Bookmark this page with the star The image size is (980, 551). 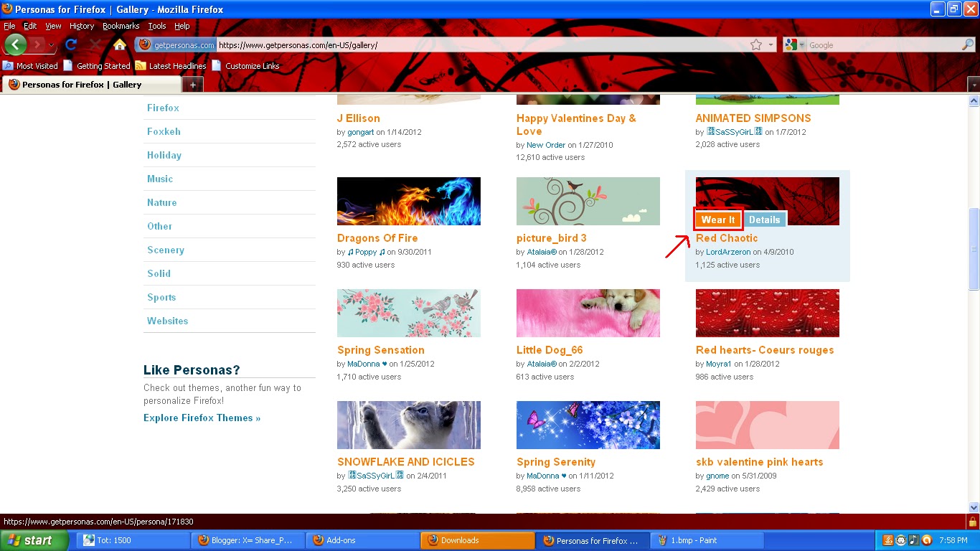pyautogui.click(x=756, y=44)
